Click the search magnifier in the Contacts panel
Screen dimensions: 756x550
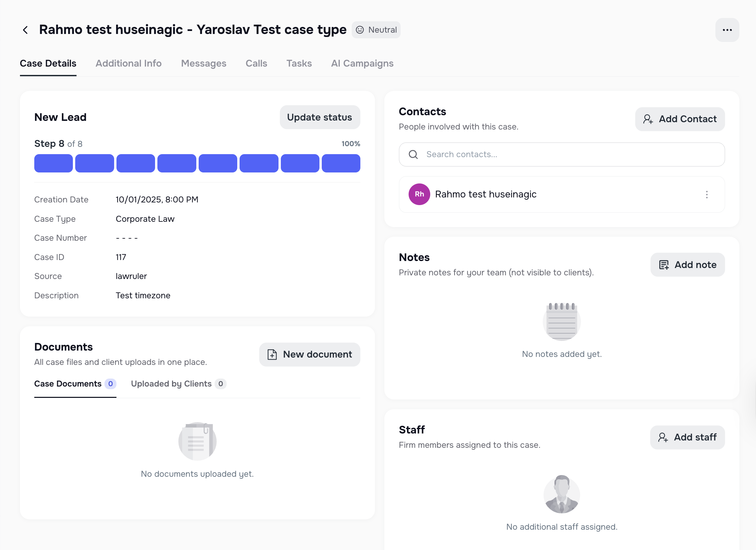(413, 154)
